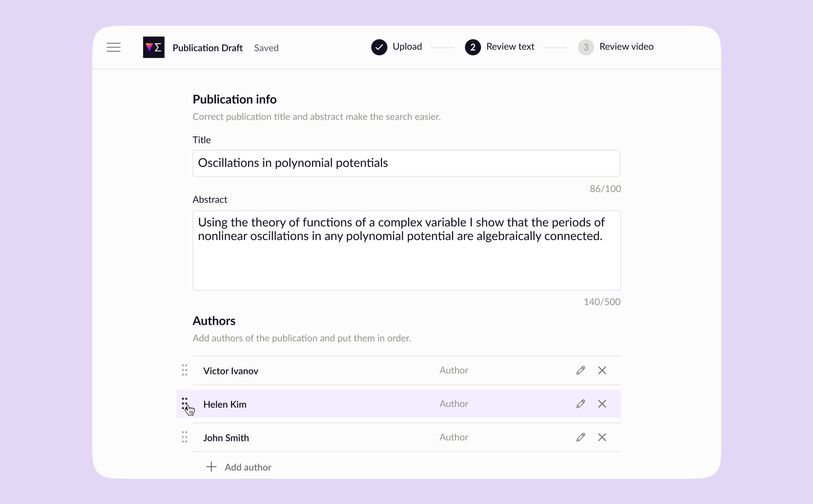Click the plus icon for Add author
The width and height of the screenshot is (813, 504).
pyautogui.click(x=211, y=467)
